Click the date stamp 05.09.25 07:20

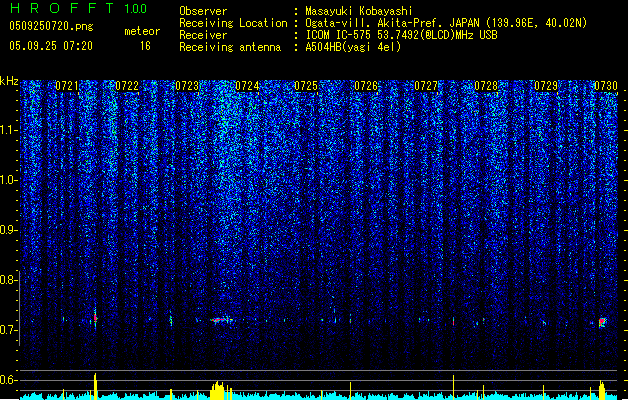coord(51,46)
